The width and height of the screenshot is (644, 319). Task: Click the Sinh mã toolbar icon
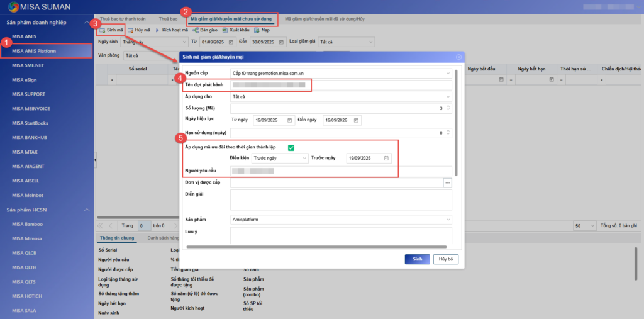tap(102, 30)
